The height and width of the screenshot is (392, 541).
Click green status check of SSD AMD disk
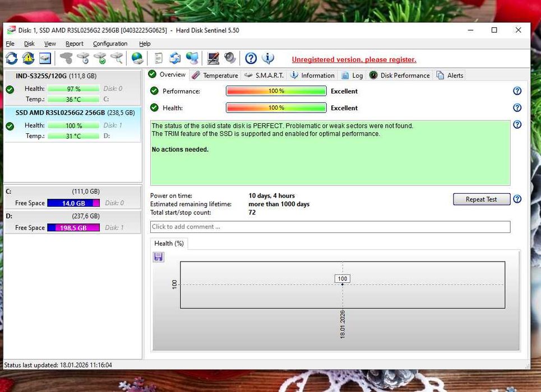[10, 126]
